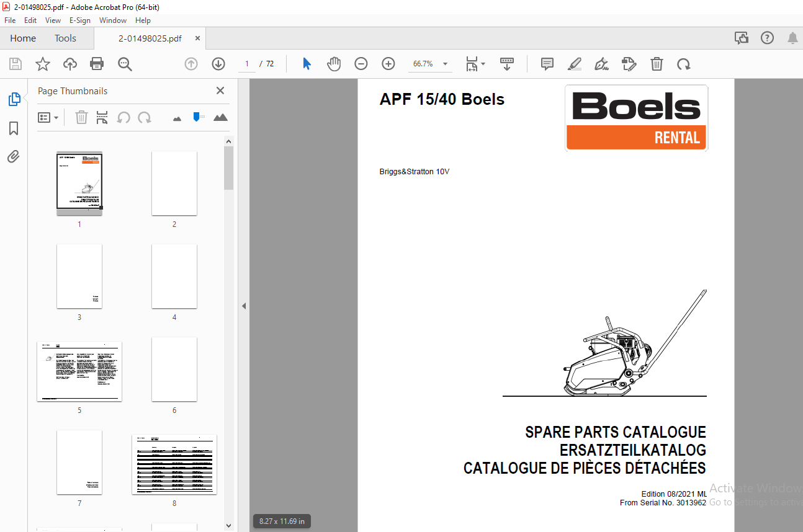Activate the Hand pan tool

pyautogui.click(x=334, y=64)
